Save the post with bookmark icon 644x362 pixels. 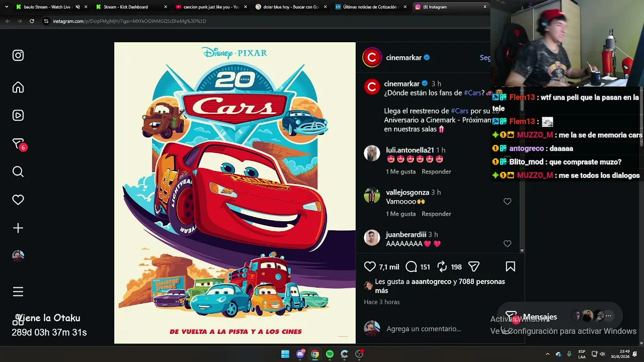click(510, 266)
